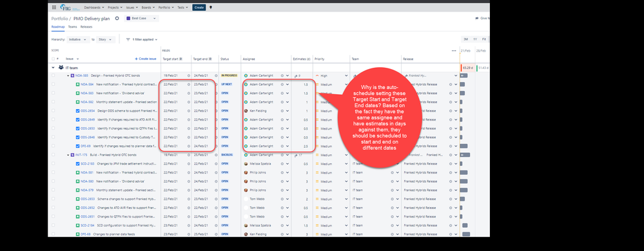Click the Target start column info icon
Screen dimensions: 644x251
(181, 59)
